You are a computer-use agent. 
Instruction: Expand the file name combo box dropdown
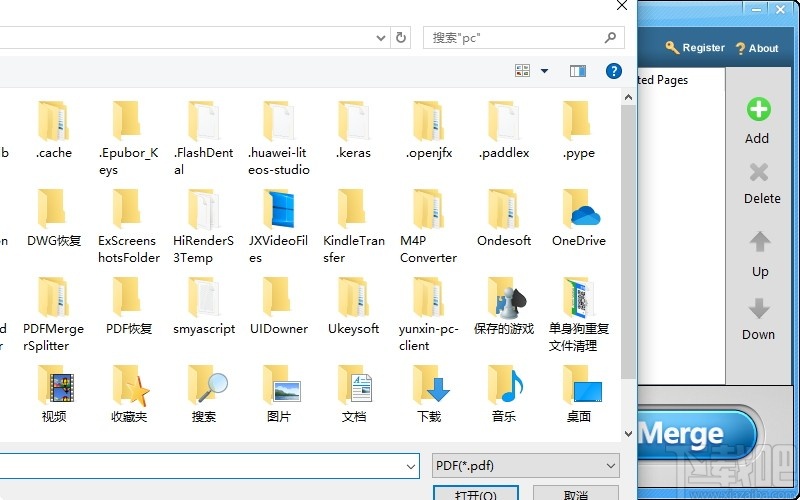click(x=411, y=466)
